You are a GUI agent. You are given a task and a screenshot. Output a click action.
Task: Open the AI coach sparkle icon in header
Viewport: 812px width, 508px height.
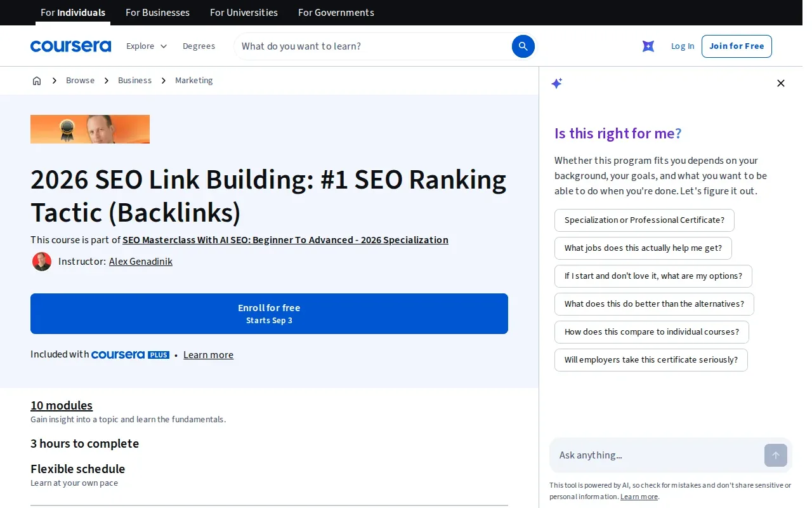pos(648,46)
